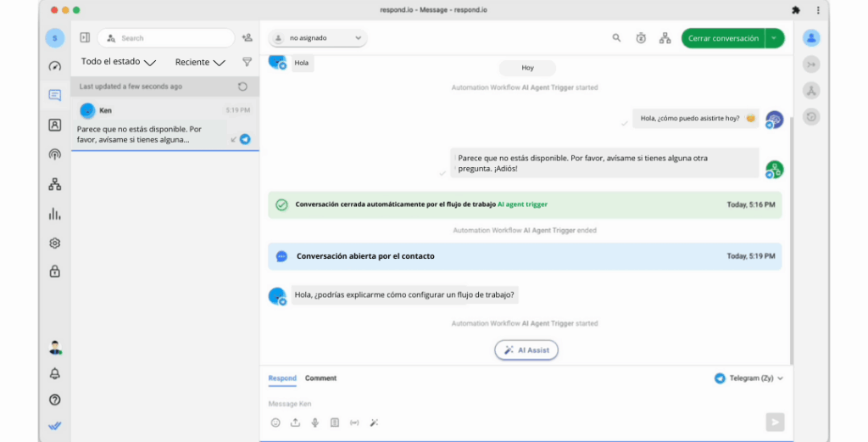Viewport: 868px width, 442px height.
Task: Open the 'no asignado' assignee dropdown
Action: 318,38
